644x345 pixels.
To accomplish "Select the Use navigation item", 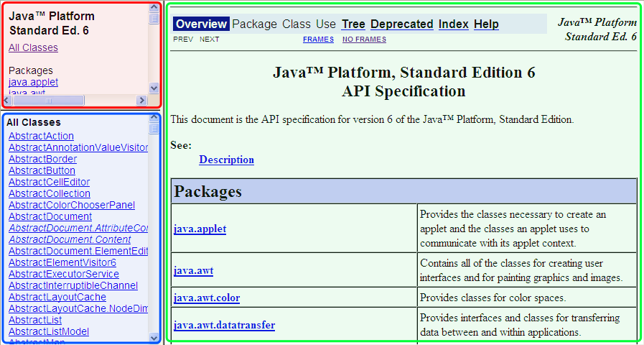I will click(x=326, y=24).
